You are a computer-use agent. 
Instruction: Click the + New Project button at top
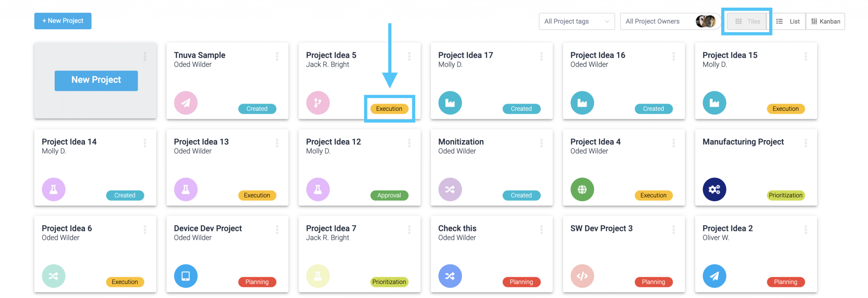[x=63, y=21]
